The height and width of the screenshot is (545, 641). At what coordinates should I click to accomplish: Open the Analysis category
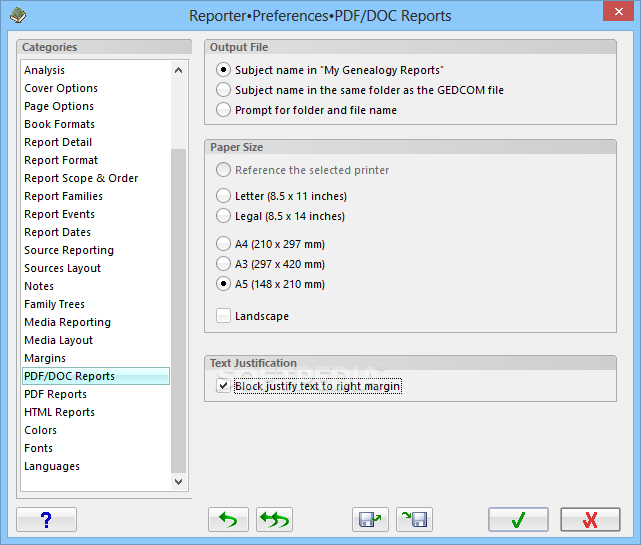96,70
